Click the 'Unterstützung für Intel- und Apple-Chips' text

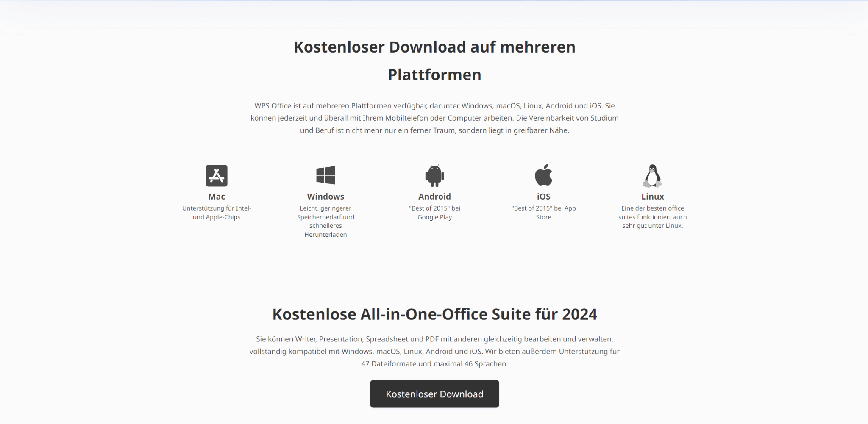tap(217, 213)
